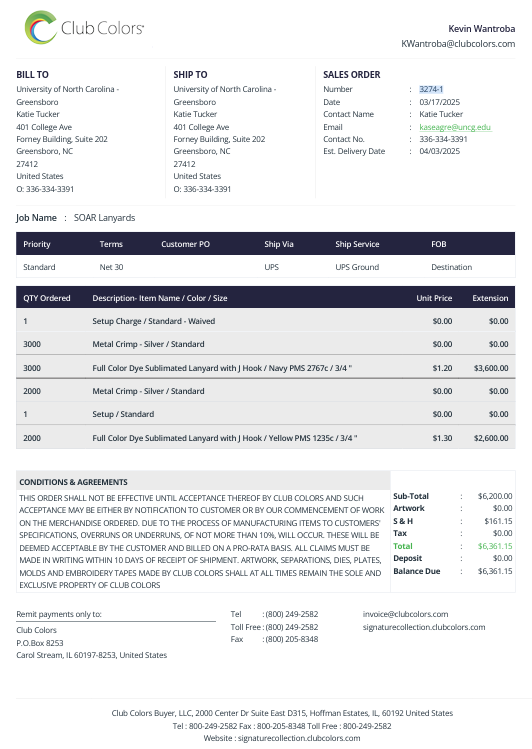Click the Balance Due amount

(495, 571)
